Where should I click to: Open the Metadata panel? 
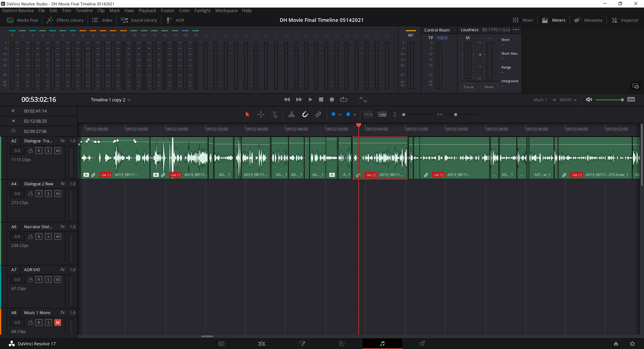pyautogui.click(x=588, y=20)
